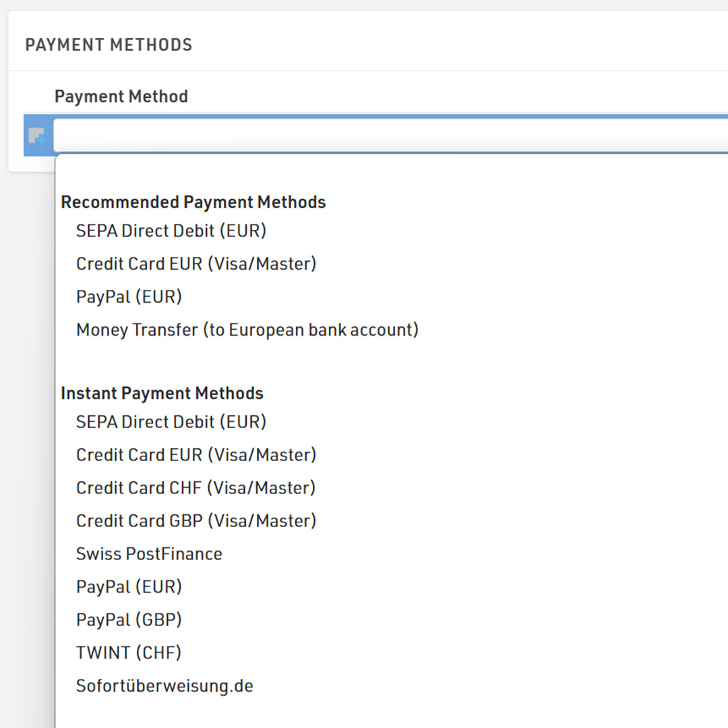This screenshot has width=728, height=728.
Task: Select TWINT (CHF) payment method
Action: (128, 653)
